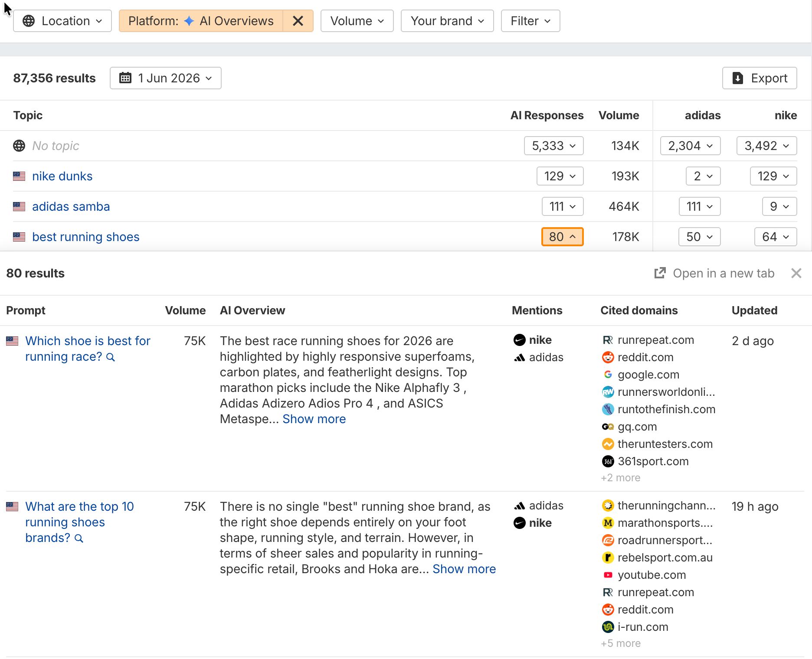Expand 129 AI Responses for nike dunks
This screenshot has height=659, width=812.
pos(560,176)
